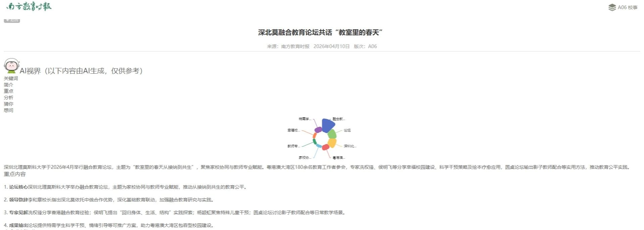The width and height of the screenshot is (644, 230).
Task: Click the 粤港澳 chart label
Action: tap(338, 157)
